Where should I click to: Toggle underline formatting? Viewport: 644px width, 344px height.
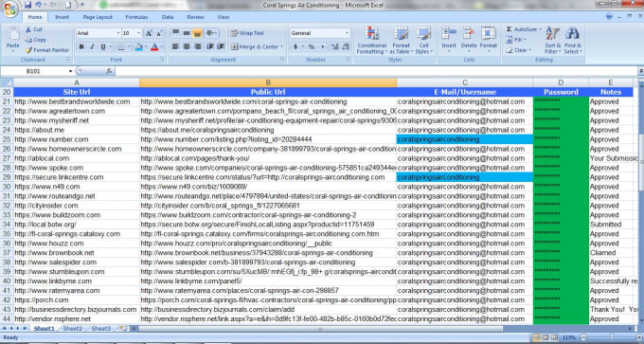(x=102, y=46)
